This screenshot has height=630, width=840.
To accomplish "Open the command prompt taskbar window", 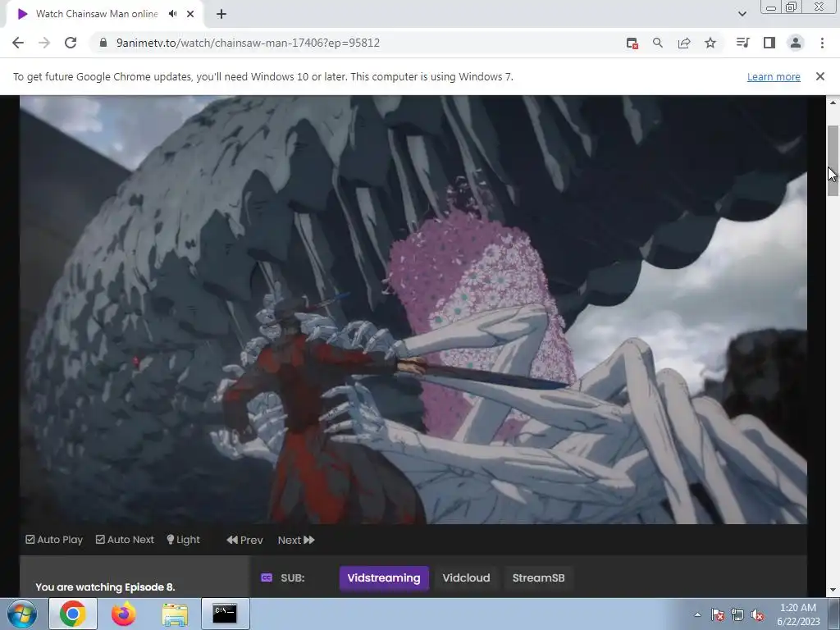I will (x=225, y=614).
